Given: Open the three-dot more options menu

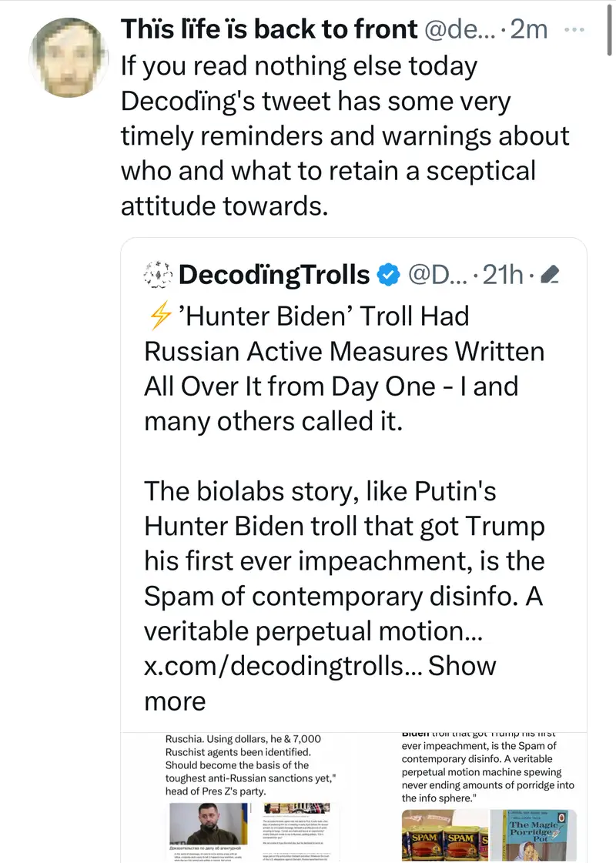Looking at the screenshot, I should coord(574,29).
